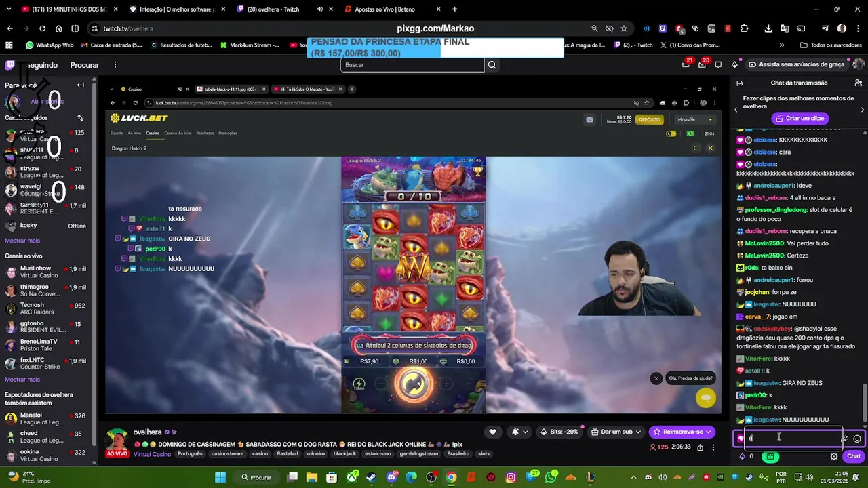Open the WhatsApp Web bookmark
The height and width of the screenshot is (488, 868).
[50, 45]
